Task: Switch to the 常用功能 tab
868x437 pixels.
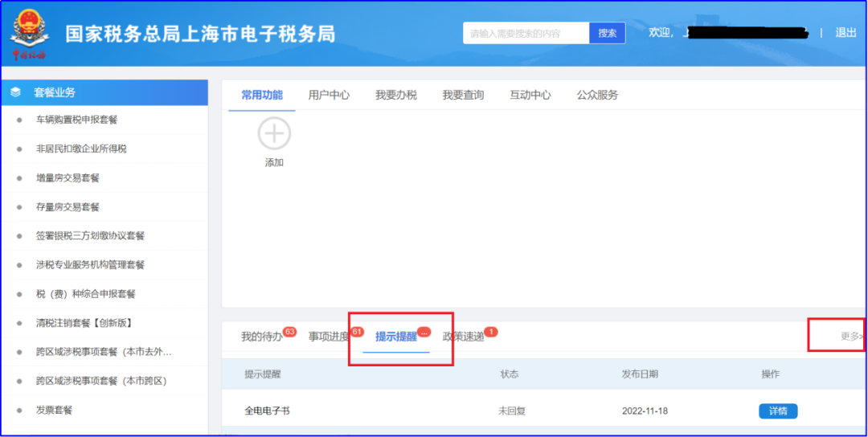Action: [262, 95]
